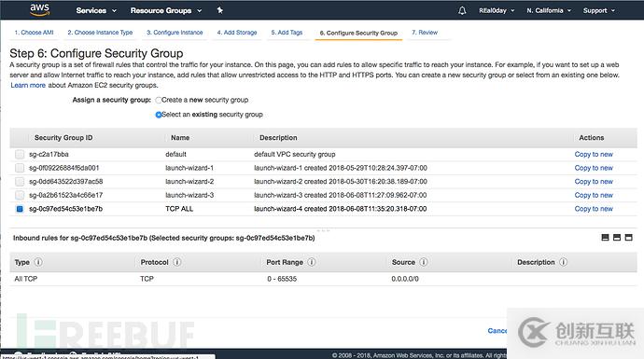Click the Protocol column info icon
This screenshot has height=359, width=644.
tap(177, 262)
